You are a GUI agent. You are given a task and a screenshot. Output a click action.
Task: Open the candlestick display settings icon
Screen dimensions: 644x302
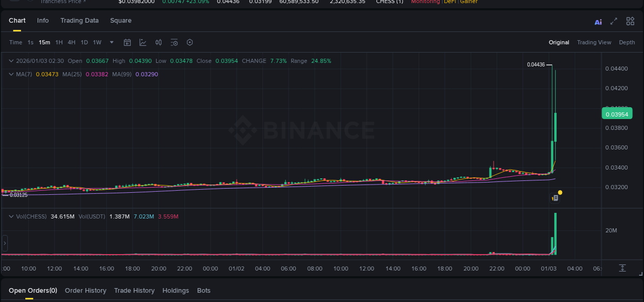[x=158, y=42]
